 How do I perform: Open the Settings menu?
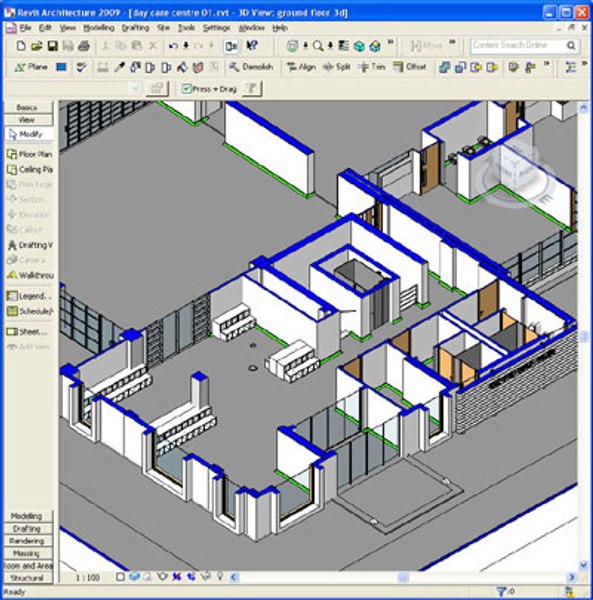(x=216, y=28)
